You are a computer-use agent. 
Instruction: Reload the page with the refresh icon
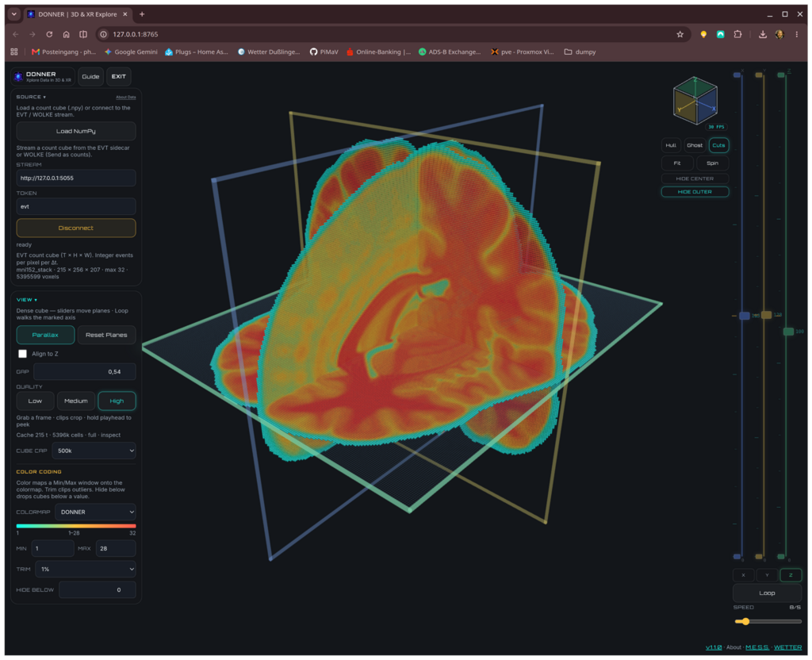click(49, 34)
